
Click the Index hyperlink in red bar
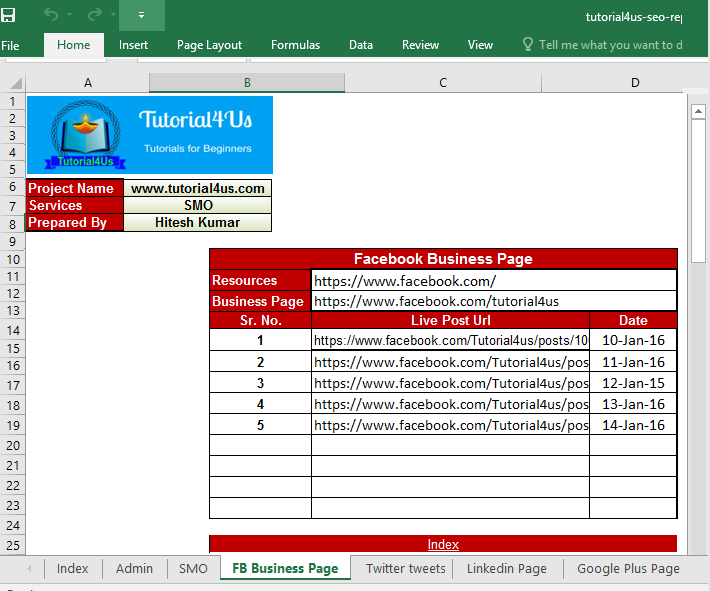pos(443,544)
